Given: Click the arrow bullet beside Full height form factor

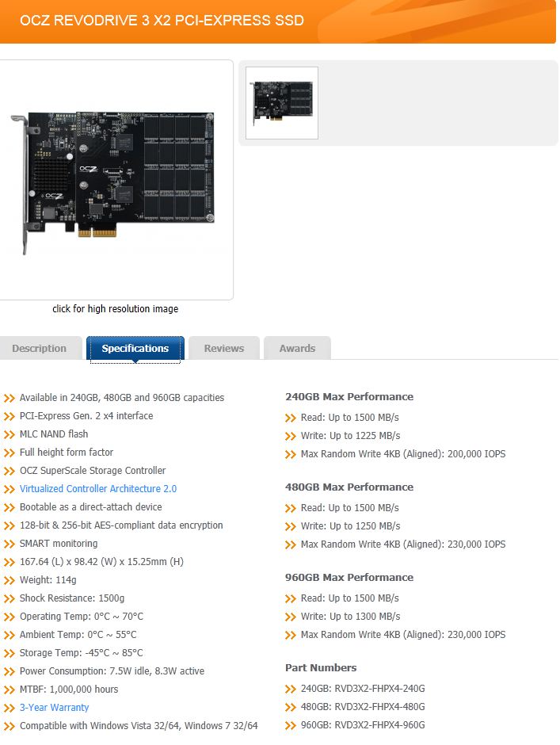Looking at the screenshot, I should [9, 453].
